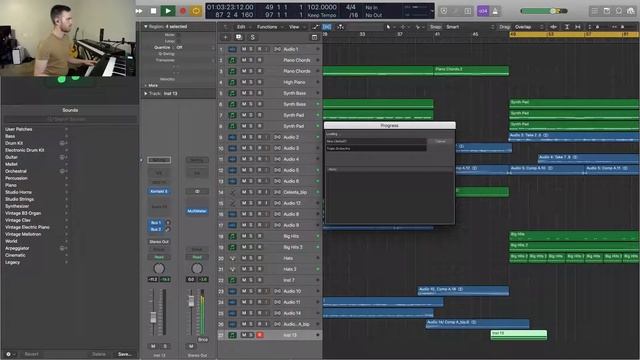Click the track icon of Celesta_bip track
Screen dimensions: 640x360
point(232,192)
